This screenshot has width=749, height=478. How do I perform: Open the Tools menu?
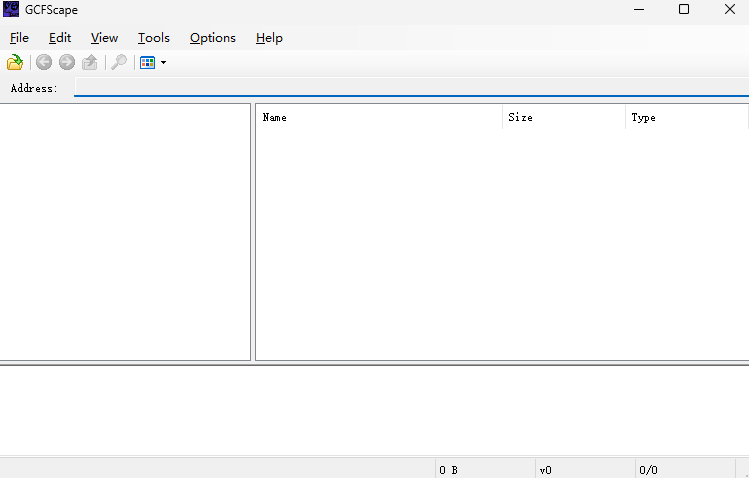154,38
